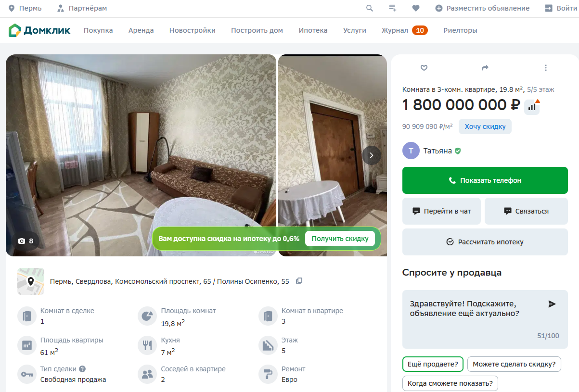Click the Хочу скидку button

tap(485, 126)
